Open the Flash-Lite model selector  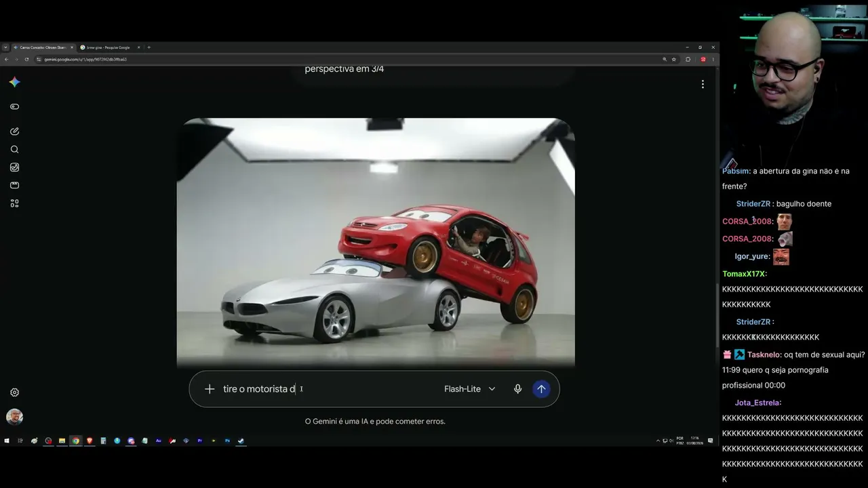click(470, 389)
